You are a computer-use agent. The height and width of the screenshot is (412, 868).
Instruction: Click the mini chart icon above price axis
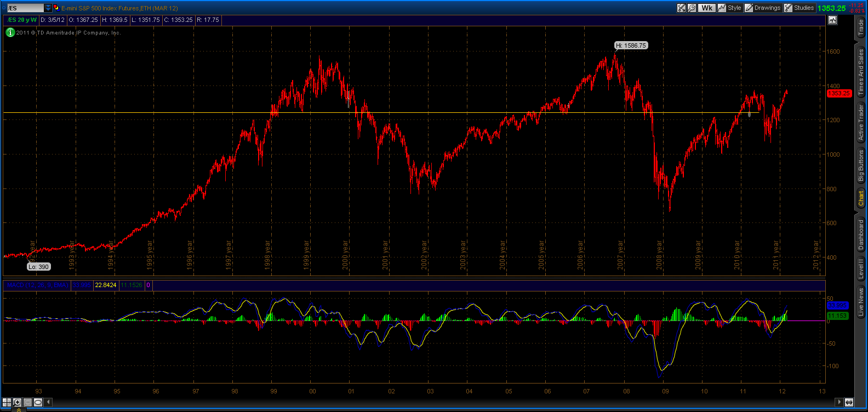(x=832, y=20)
